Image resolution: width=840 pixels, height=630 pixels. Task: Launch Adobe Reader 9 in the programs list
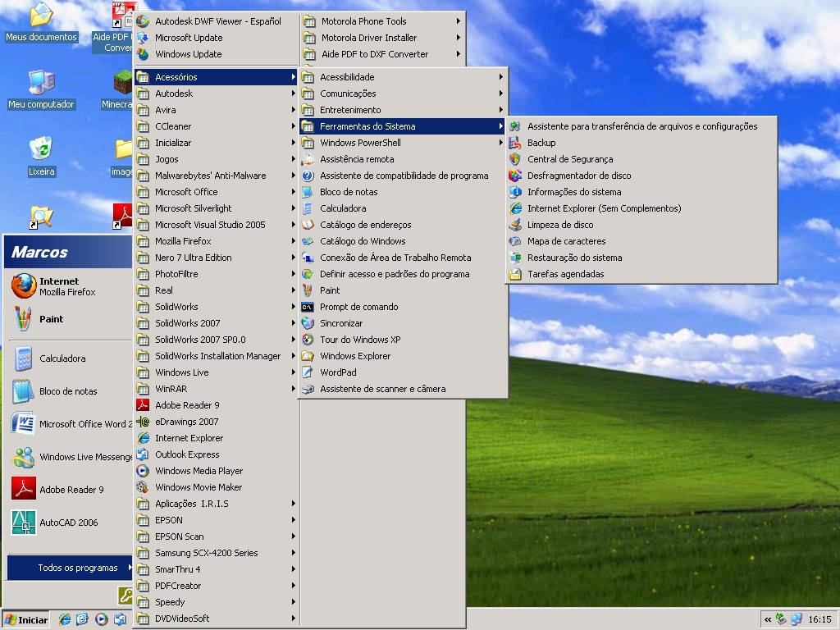(x=217, y=405)
